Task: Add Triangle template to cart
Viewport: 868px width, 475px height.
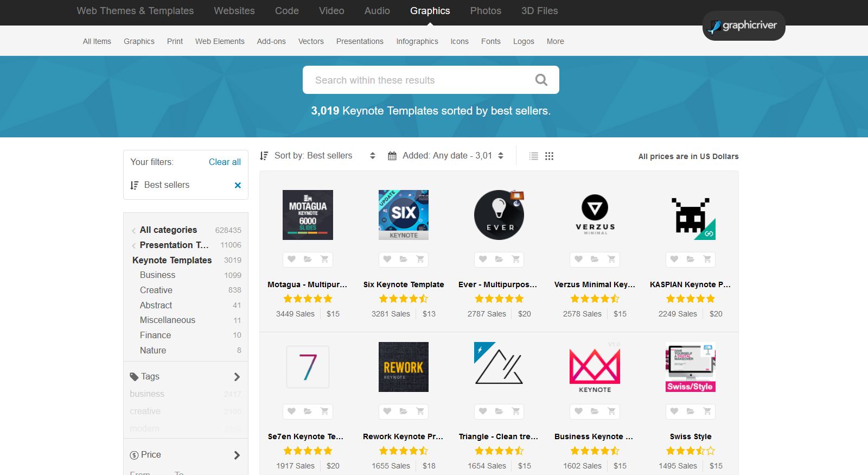Action: pos(516,411)
